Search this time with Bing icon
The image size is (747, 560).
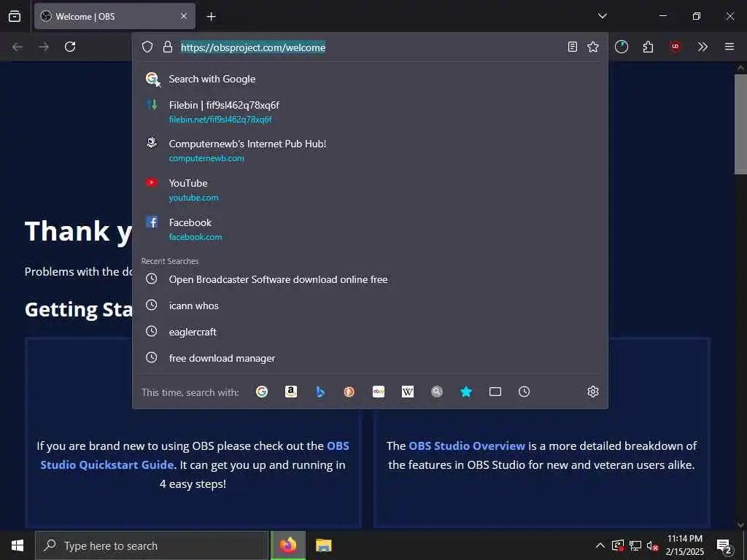pyautogui.click(x=320, y=392)
